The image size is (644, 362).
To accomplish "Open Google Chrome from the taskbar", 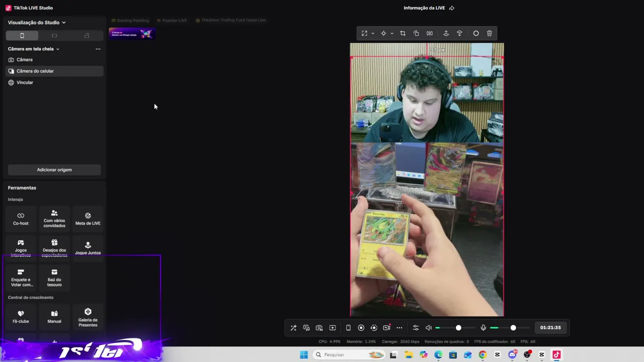I will point(482,355).
